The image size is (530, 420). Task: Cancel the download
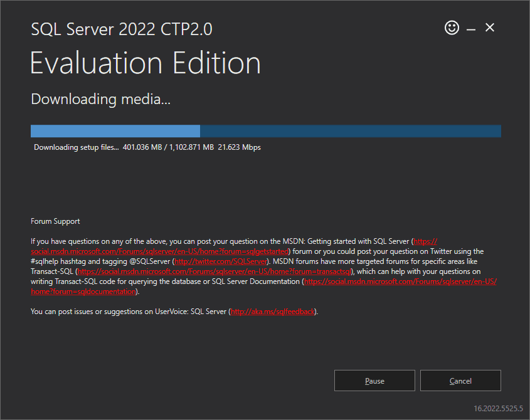(x=460, y=381)
